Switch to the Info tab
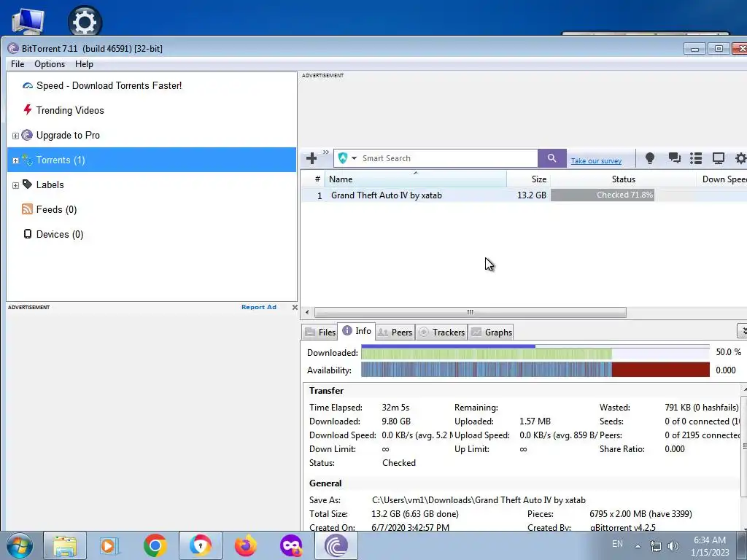 tap(357, 331)
